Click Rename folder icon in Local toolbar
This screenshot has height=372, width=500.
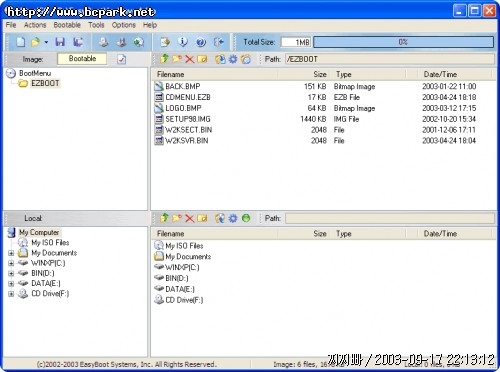point(202,219)
